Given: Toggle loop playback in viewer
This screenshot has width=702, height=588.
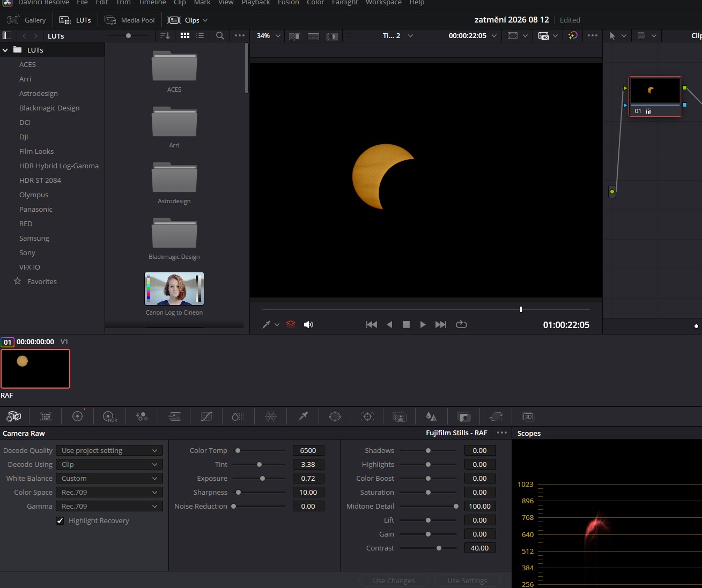Looking at the screenshot, I should (x=461, y=324).
